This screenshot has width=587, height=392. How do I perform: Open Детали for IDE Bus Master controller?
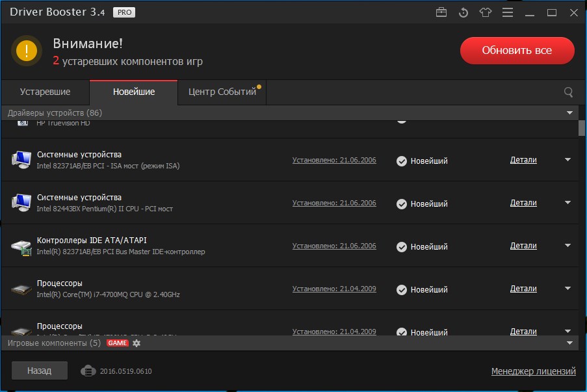click(523, 246)
